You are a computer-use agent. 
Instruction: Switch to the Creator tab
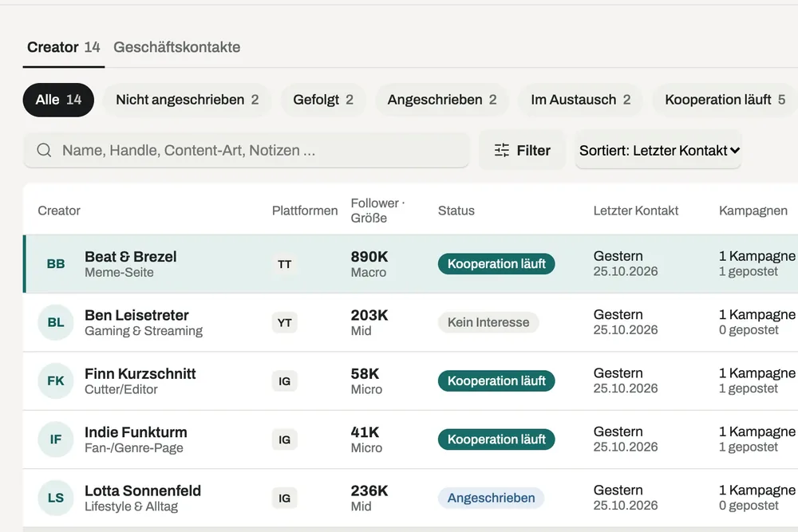click(64, 47)
